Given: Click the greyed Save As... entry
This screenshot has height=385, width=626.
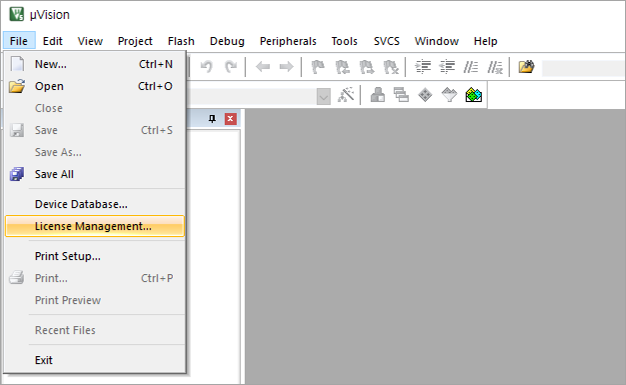Looking at the screenshot, I should [x=95, y=152].
